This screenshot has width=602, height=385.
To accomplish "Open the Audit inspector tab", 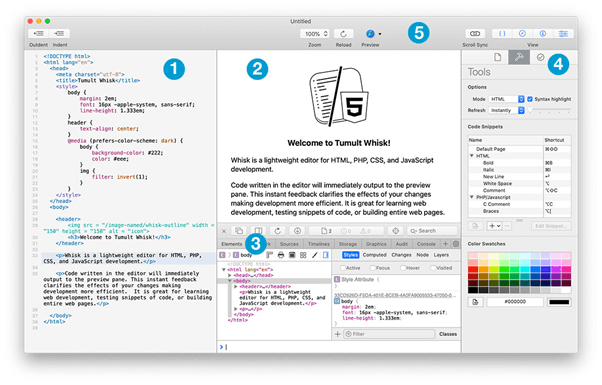I will [x=402, y=244].
